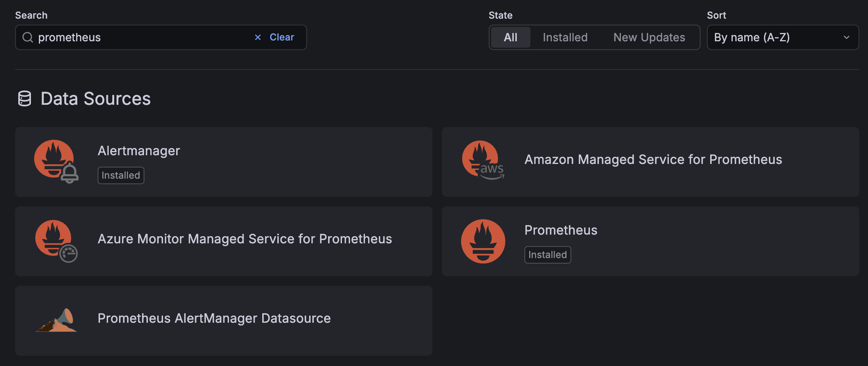Click the Prometheus flame logo icon
Image resolution: width=868 pixels, height=366 pixels.
(483, 241)
